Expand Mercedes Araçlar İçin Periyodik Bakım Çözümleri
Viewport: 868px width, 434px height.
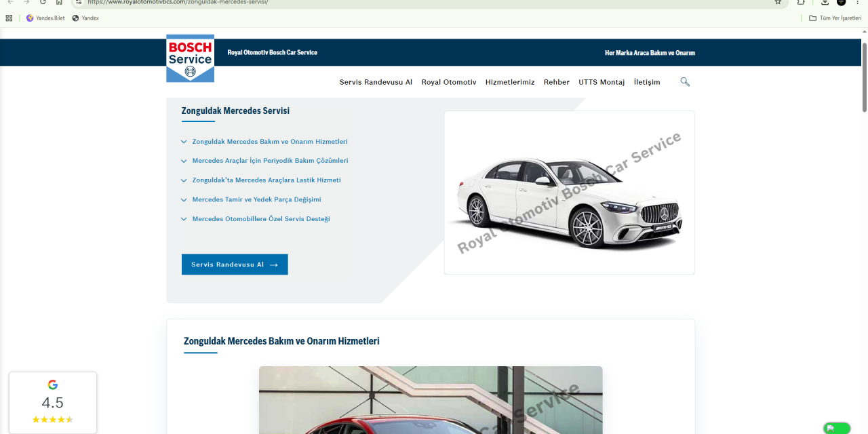click(x=264, y=161)
